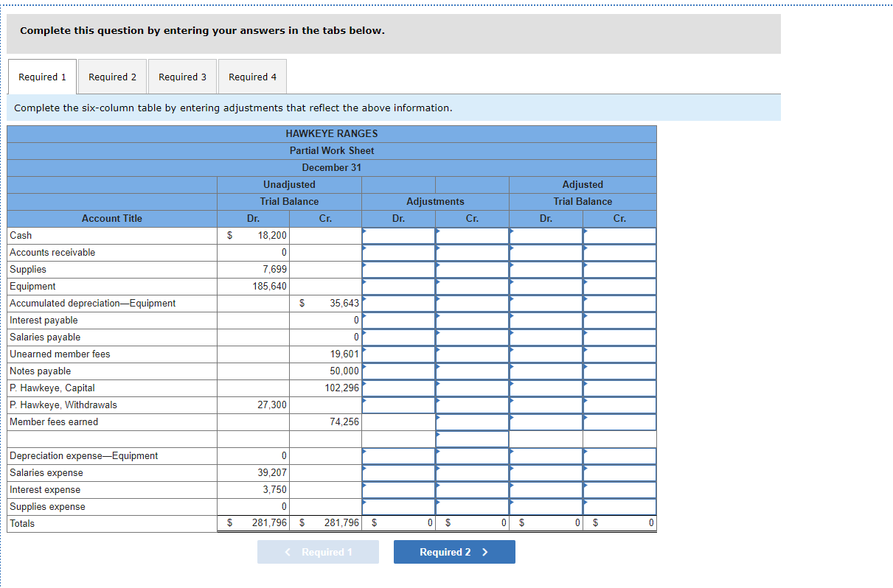The width and height of the screenshot is (893, 588).
Task: Switch to the Required 2 tab
Action: pos(112,77)
